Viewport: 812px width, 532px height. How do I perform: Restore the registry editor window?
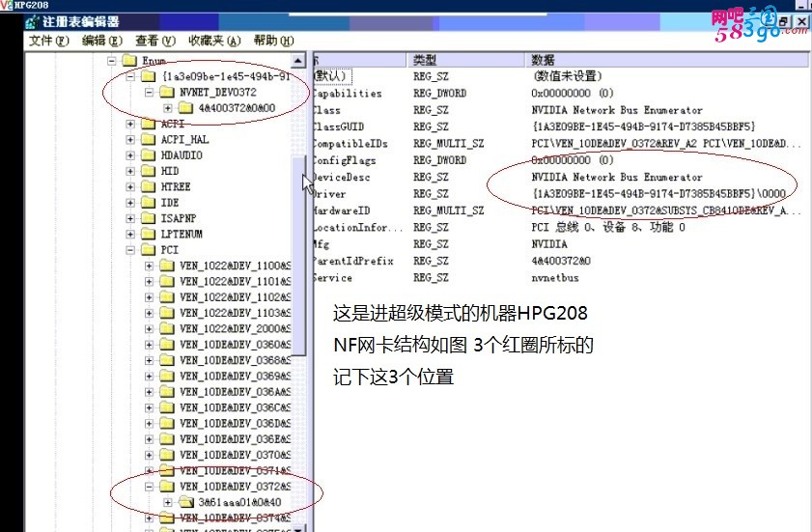[783, 22]
